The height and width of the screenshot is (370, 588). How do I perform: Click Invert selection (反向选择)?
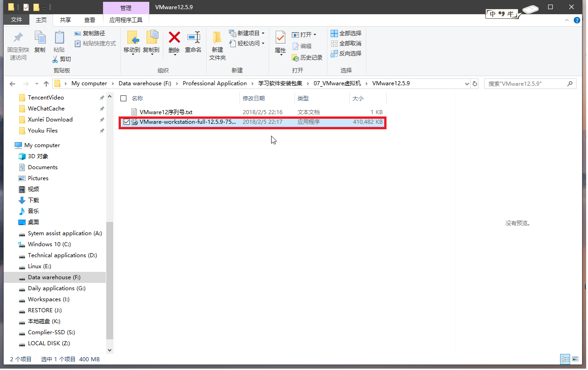click(x=346, y=54)
